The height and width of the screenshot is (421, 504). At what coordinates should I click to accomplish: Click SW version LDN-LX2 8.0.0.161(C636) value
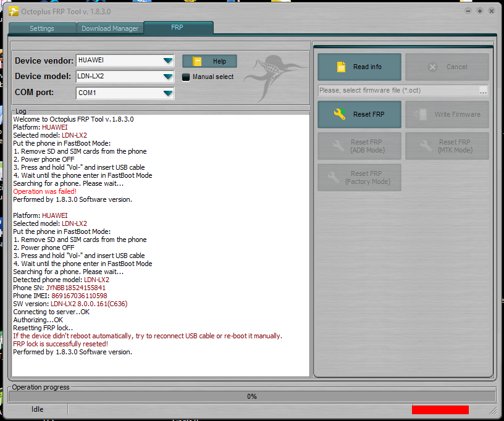click(x=89, y=304)
